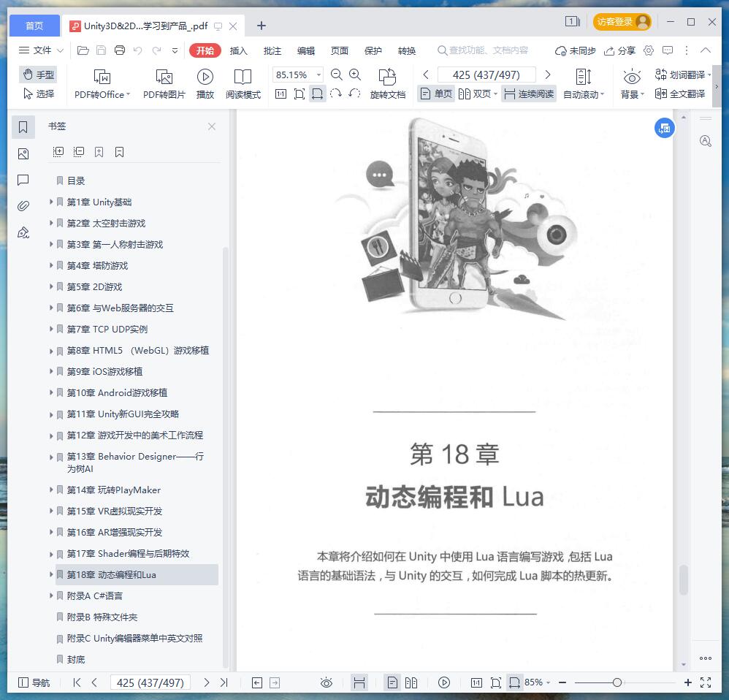Switch to 开始 ribbon tab
This screenshot has height=700, width=729.
tap(205, 50)
